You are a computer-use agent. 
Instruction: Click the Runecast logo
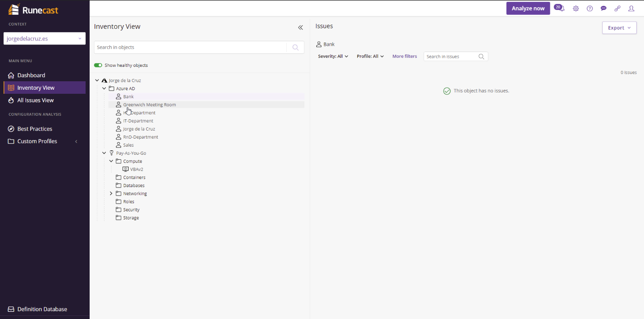pyautogui.click(x=33, y=9)
